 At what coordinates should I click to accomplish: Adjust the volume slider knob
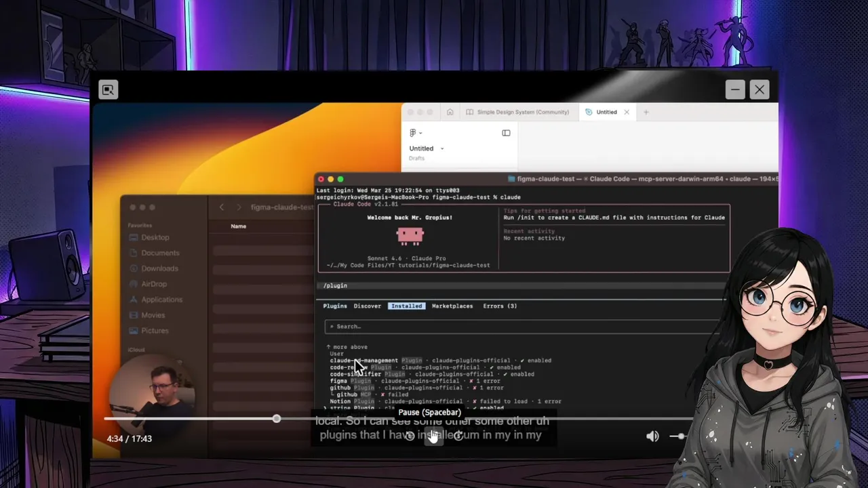click(681, 436)
